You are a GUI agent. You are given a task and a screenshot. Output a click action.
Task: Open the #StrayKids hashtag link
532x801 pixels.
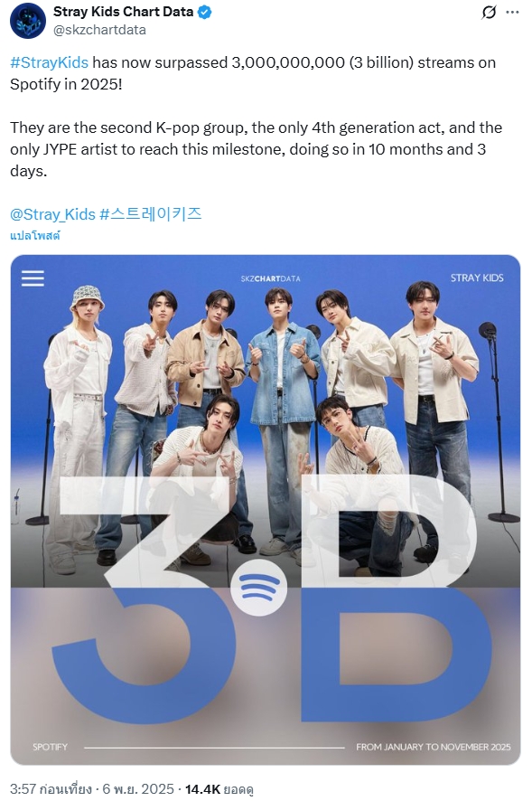pos(49,62)
